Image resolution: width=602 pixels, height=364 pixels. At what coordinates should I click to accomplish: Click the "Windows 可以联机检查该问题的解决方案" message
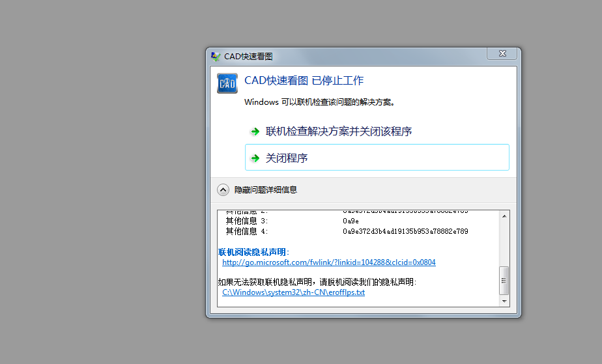320,102
